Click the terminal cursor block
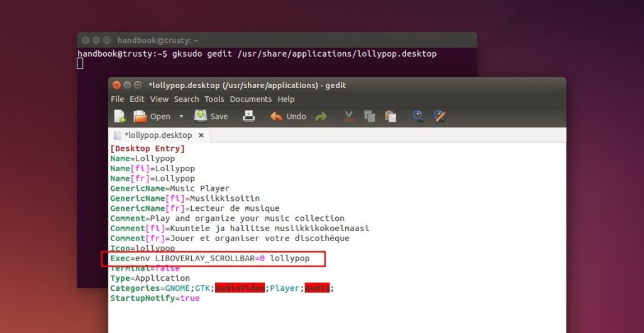 80,64
